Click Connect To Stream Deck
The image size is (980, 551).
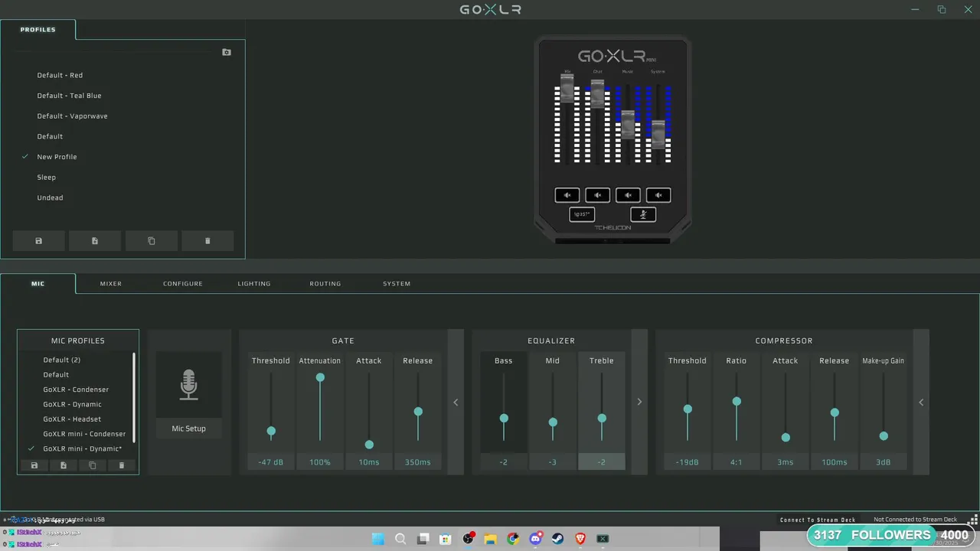(x=818, y=520)
